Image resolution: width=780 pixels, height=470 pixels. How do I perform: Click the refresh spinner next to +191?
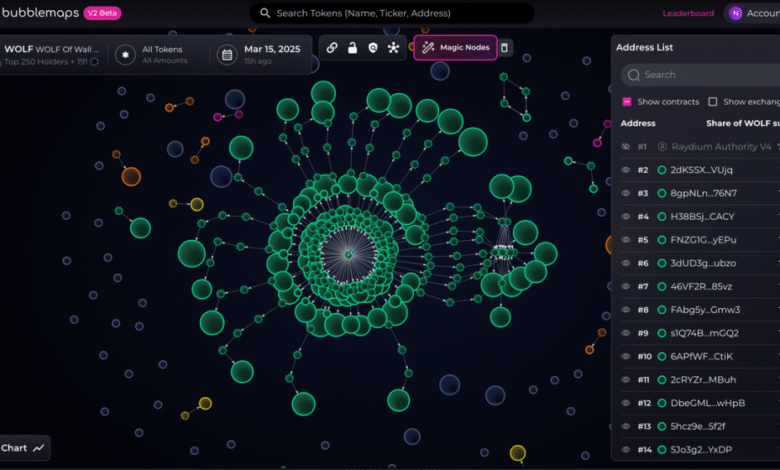click(x=94, y=62)
